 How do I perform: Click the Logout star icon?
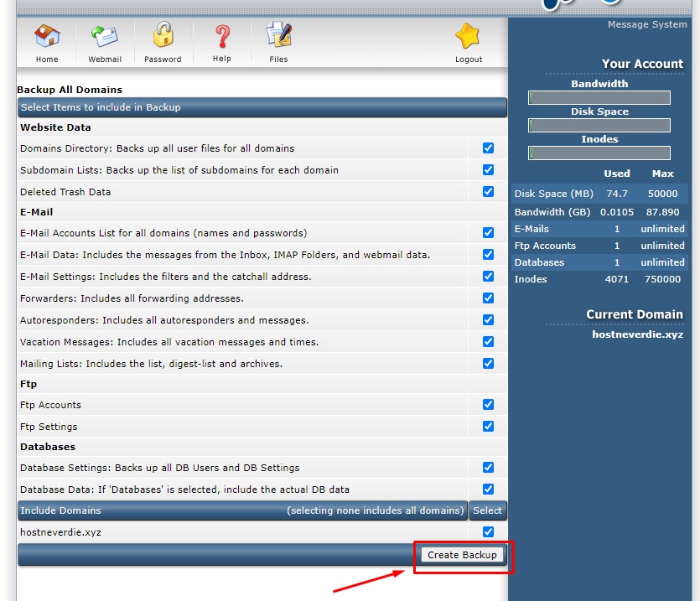[468, 37]
